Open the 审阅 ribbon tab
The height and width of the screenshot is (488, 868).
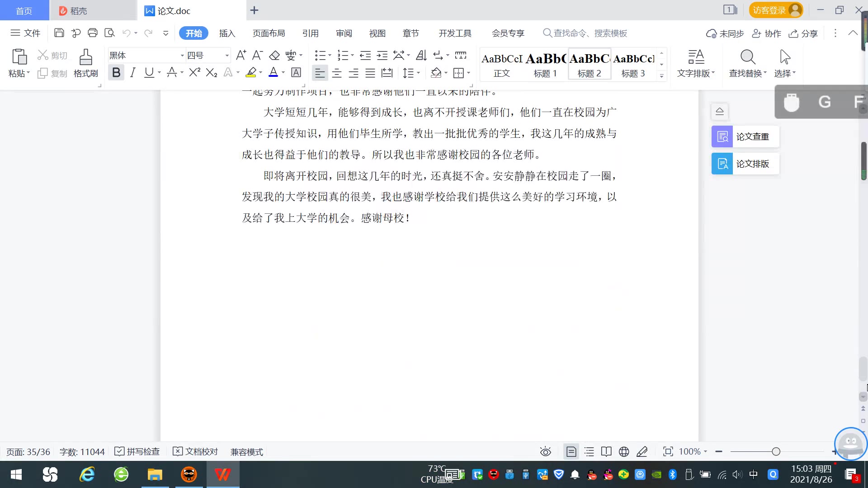point(344,33)
